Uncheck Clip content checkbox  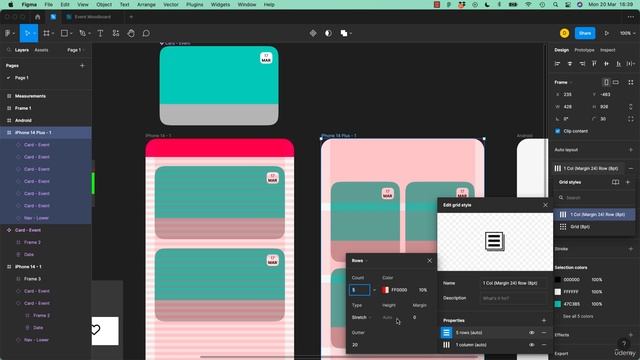[558, 131]
